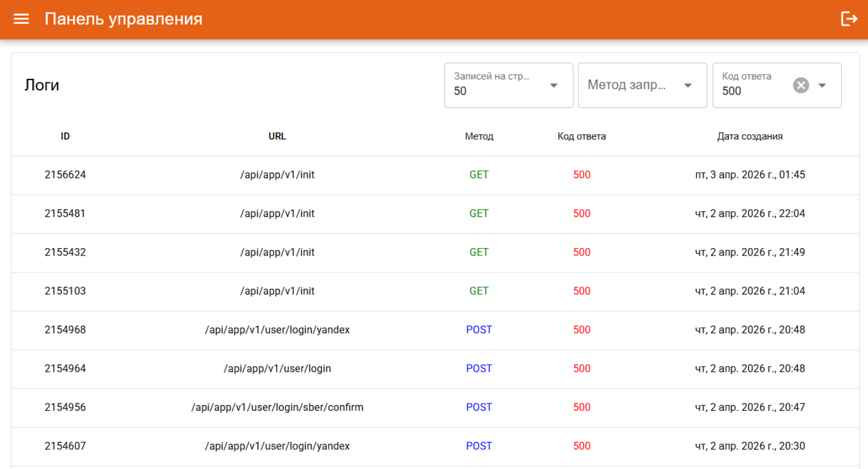This screenshot has width=868, height=469.
Task: Click the Метод column header
Action: (479, 136)
